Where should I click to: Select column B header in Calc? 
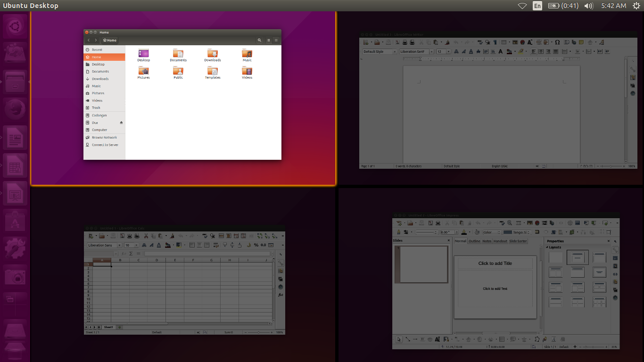pyautogui.click(x=120, y=260)
